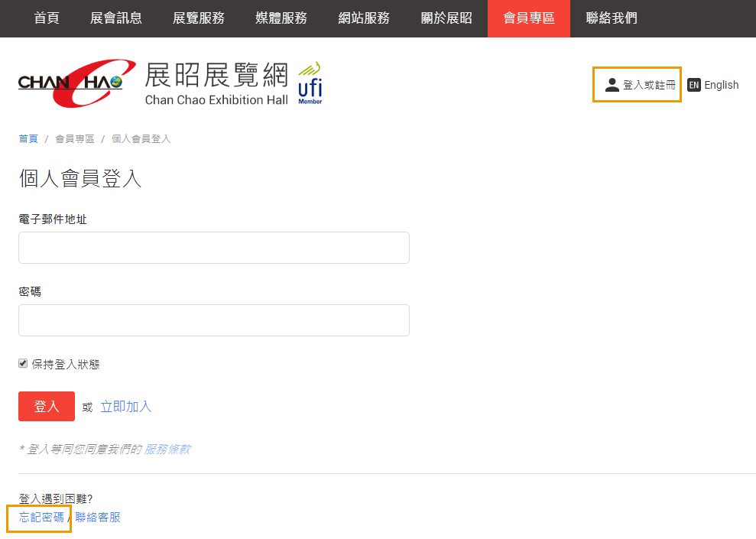Select the 會員專區 navigation tab
The image size is (756, 539).
[529, 18]
